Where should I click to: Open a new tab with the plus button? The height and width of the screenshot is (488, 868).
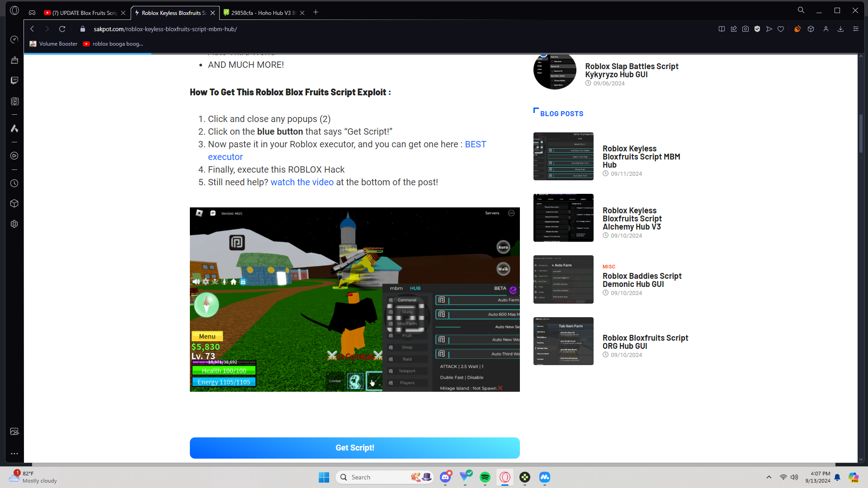316,13
